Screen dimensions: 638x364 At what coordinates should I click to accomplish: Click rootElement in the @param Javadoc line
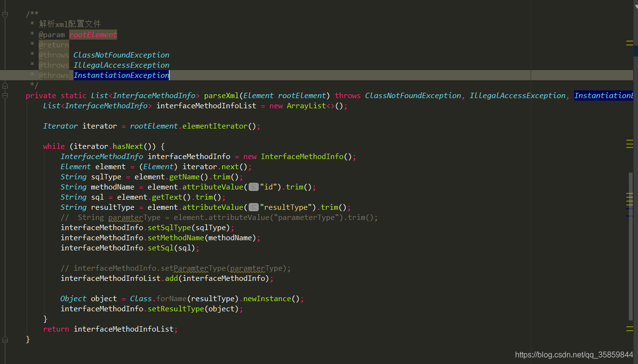(x=93, y=35)
